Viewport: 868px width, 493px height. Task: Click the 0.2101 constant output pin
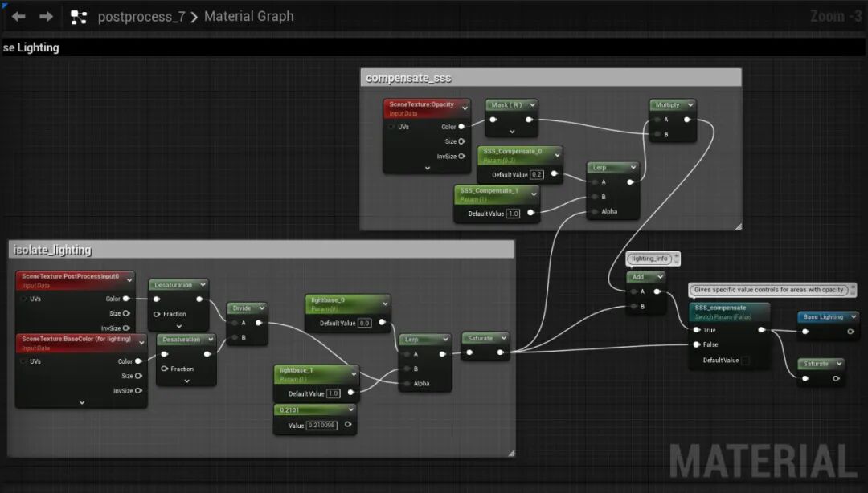click(x=348, y=425)
